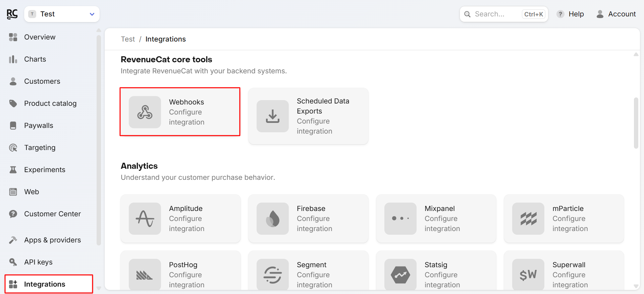Configure the Mixpanel integration
Screen dimensions: 644x294
coord(436,219)
